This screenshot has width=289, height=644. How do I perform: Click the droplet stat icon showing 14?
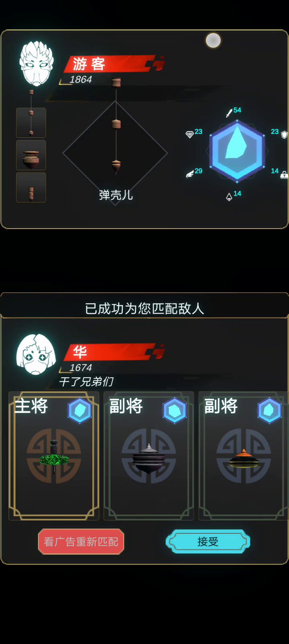tap(229, 197)
